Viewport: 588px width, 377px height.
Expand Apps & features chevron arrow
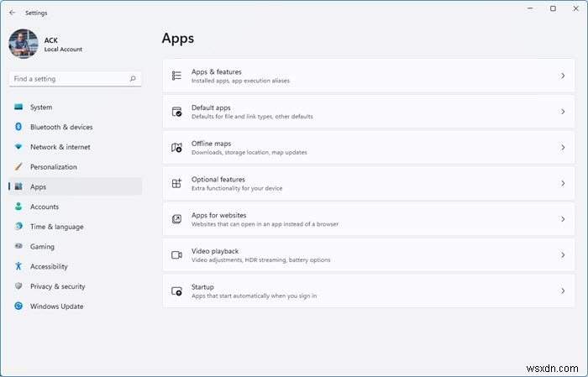coord(563,76)
